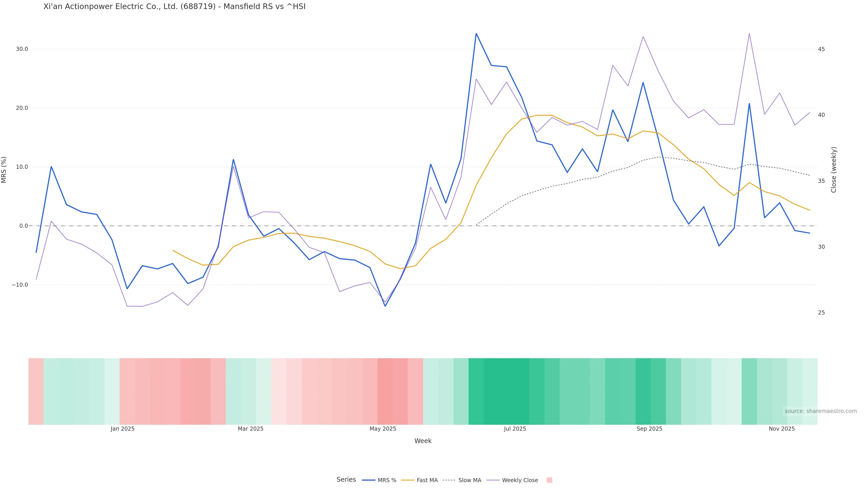Screen dimensions: 868x488
Task: Click the Jul 2025 x-axis label
Action: point(515,429)
